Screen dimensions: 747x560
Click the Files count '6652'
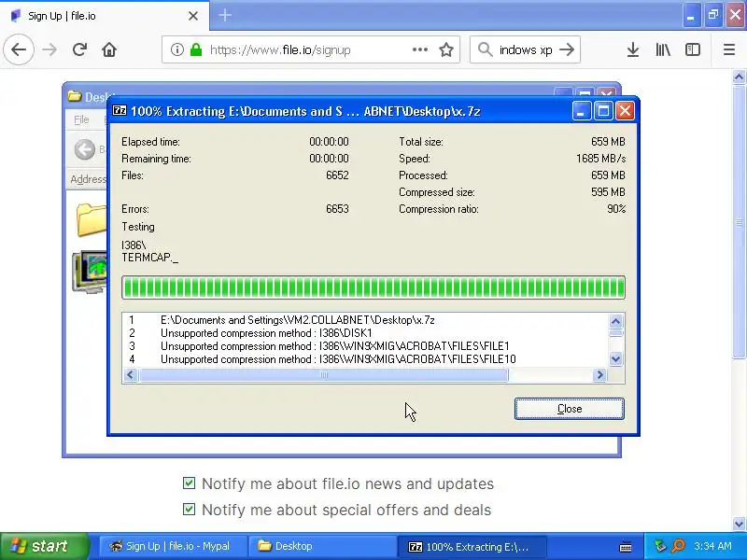coord(337,175)
